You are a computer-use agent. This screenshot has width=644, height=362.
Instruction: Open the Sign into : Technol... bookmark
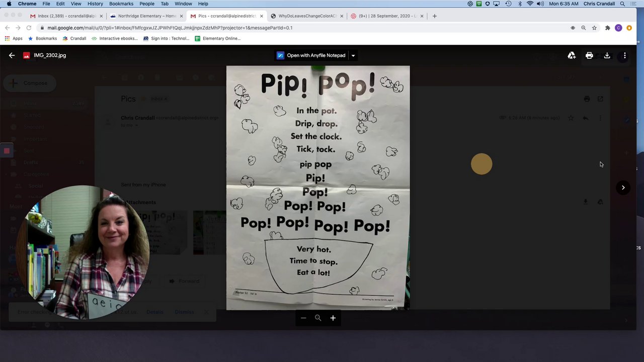pos(166,38)
